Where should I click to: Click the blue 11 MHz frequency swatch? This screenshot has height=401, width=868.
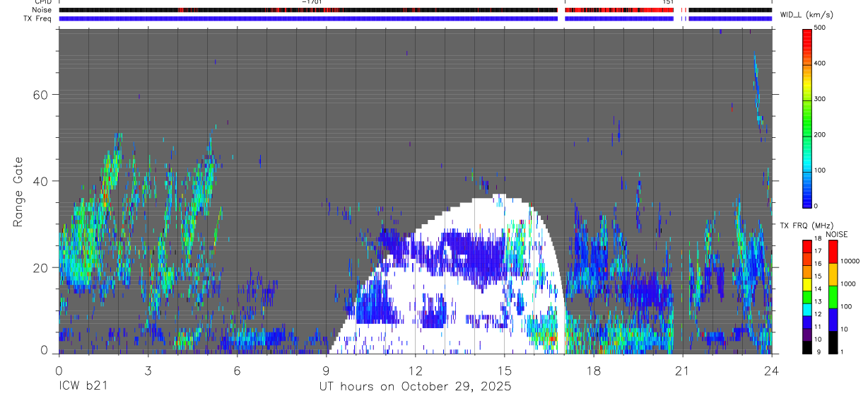click(x=807, y=322)
